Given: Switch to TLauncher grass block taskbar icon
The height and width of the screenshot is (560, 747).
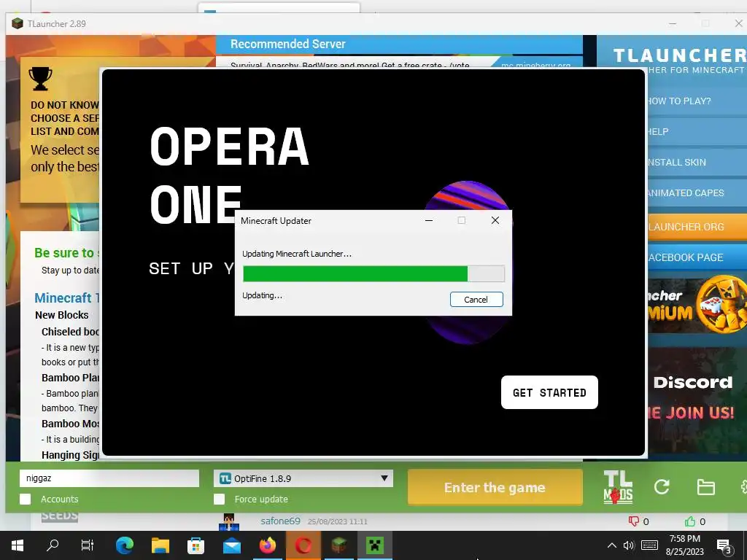Looking at the screenshot, I should (339, 545).
